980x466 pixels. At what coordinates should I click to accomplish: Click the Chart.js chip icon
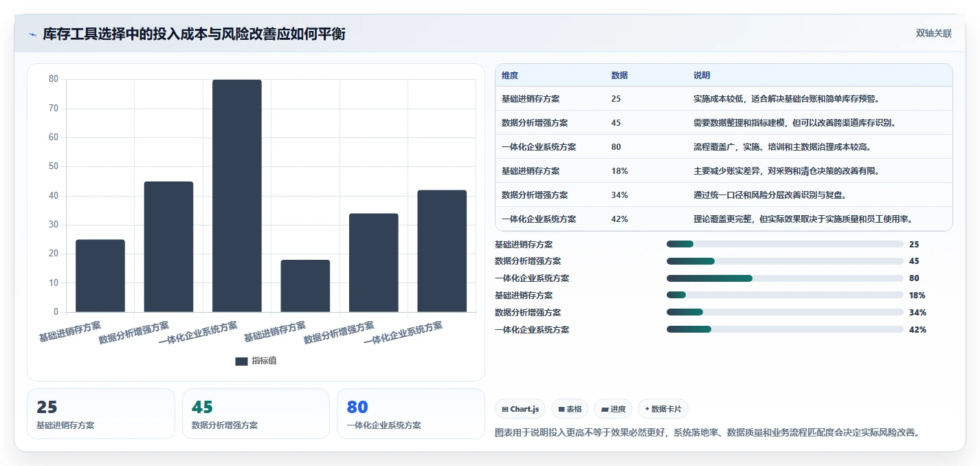pyautogui.click(x=505, y=410)
